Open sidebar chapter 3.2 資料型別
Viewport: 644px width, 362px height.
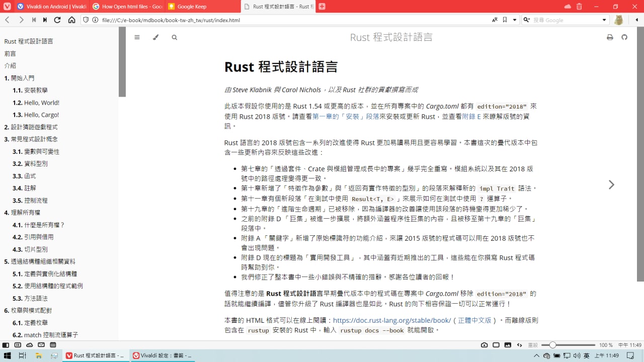(30, 163)
